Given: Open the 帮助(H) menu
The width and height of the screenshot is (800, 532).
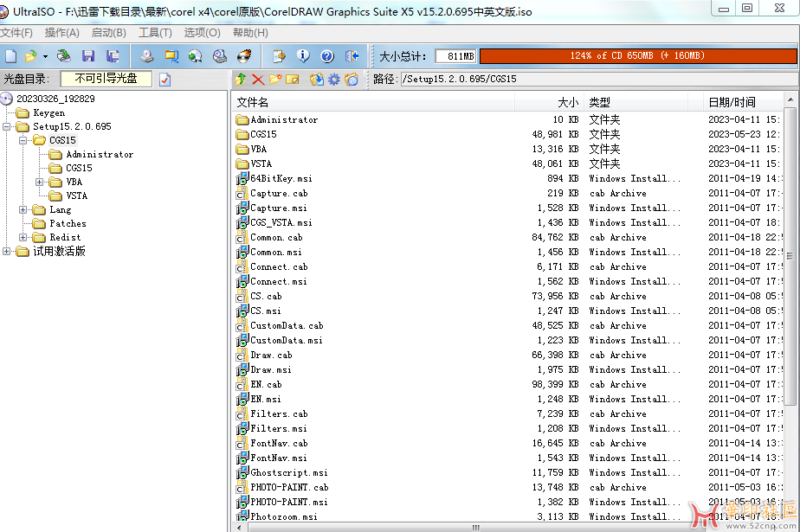Looking at the screenshot, I should pyautogui.click(x=250, y=33).
